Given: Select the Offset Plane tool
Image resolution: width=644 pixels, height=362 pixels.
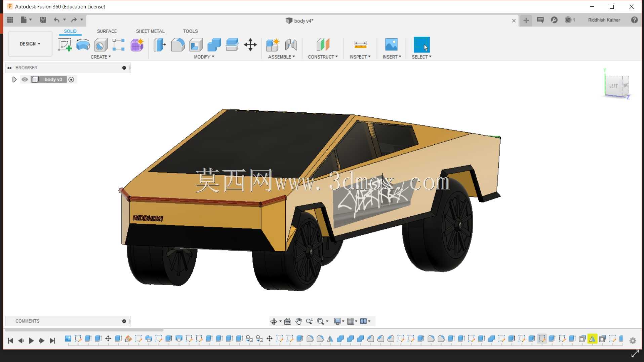Looking at the screenshot, I should tap(323, 44).
